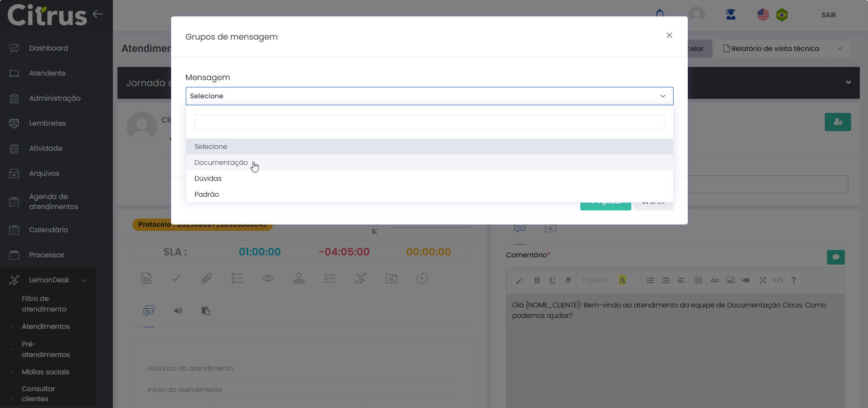Insert a link in the editor
This screenshot has height=408, width=868.
coord(715,280)
